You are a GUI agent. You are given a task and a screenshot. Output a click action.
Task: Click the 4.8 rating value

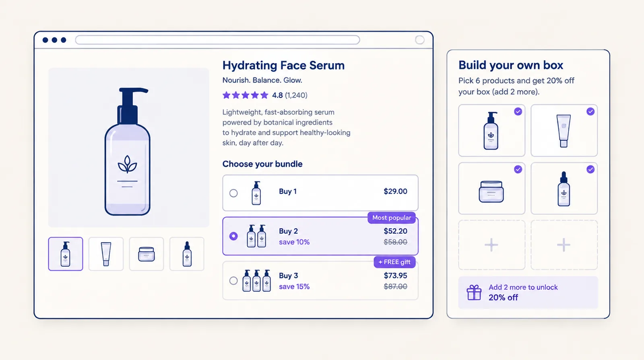click(277, 95)
